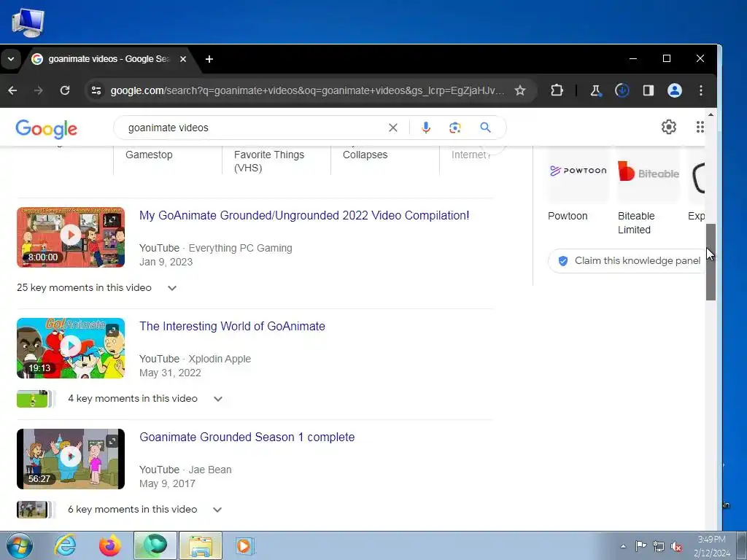Go to Google homepage via logo
747x560 pixels.
point(46,128)
